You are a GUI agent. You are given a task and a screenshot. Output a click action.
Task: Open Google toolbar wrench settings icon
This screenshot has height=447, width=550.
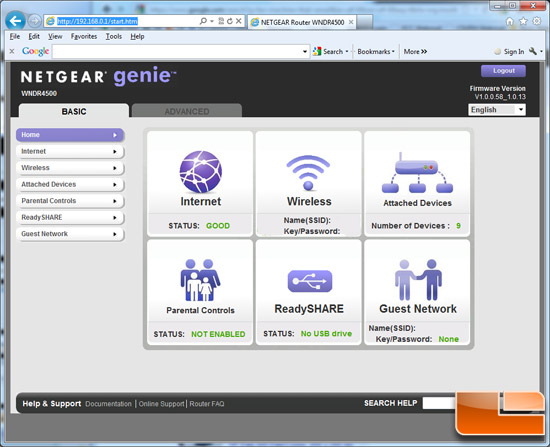tap(533, 51)
